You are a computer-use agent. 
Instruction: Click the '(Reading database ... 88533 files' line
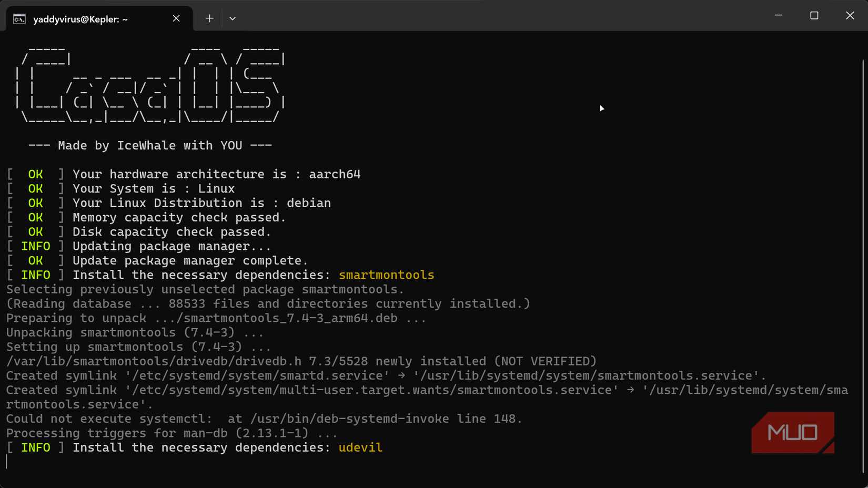pos(268,304)
